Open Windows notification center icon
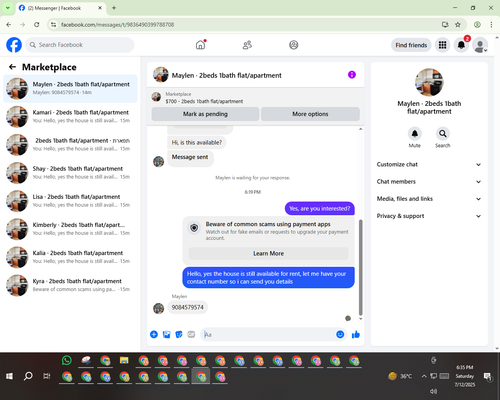This screenshot has width=500, height=400. point(488,376)
